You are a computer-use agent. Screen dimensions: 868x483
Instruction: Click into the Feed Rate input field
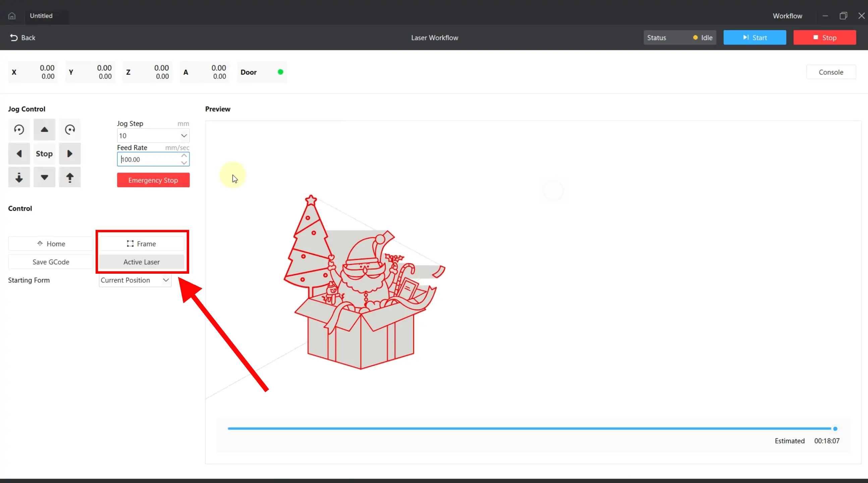coord(148,159)
